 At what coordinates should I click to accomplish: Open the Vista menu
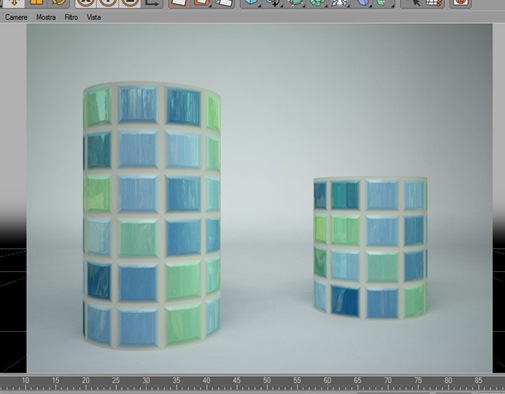coord(94,17)
